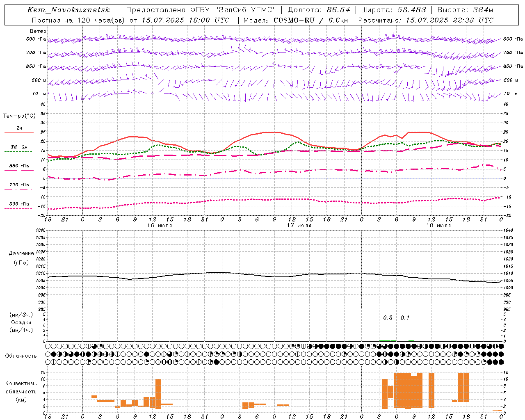This screenshot has width=525, height=420.
Task: Click the 'Высота: 384м' elevation value
Action: point(465,10)
